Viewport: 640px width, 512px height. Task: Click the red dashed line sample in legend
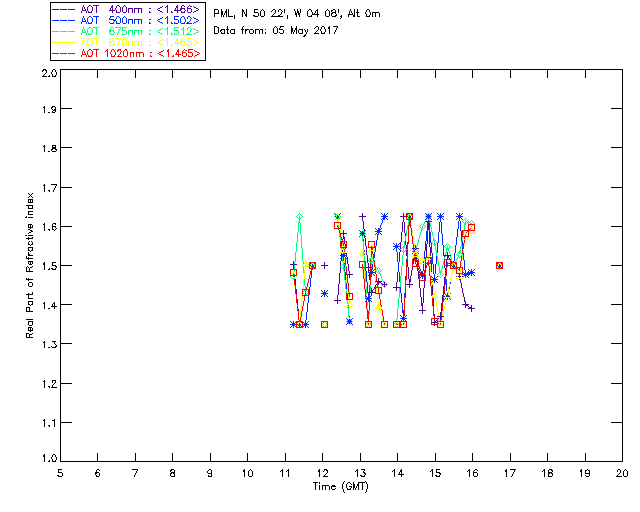(x=64, y=53)
